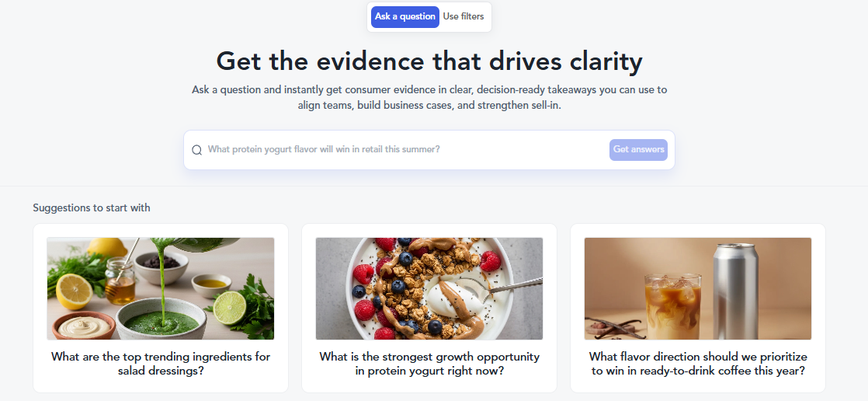The height and width of the screenshot is (401, 868).
Task: Click the "Suggestions to start with" label
Action: 92,208
